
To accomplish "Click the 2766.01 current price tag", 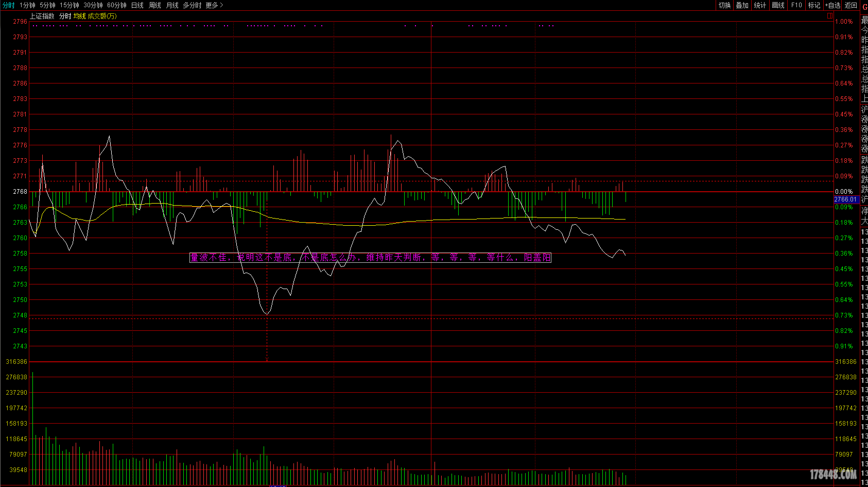I will pyautogui.click(x=846, y=199).
